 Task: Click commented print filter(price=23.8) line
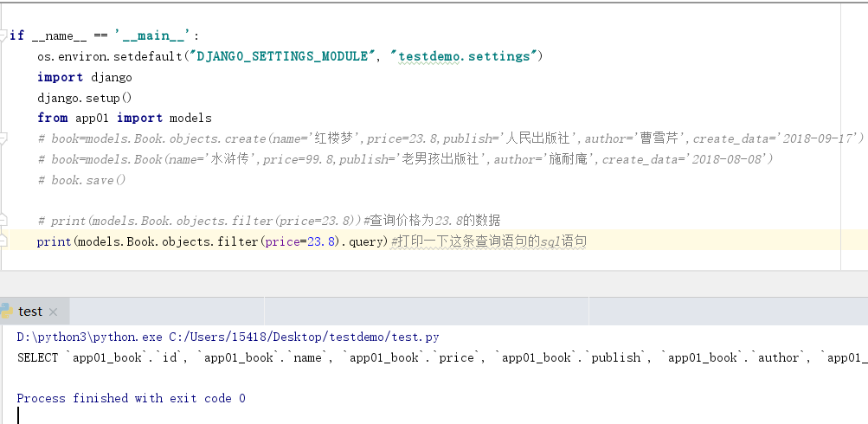click(269, 221)
